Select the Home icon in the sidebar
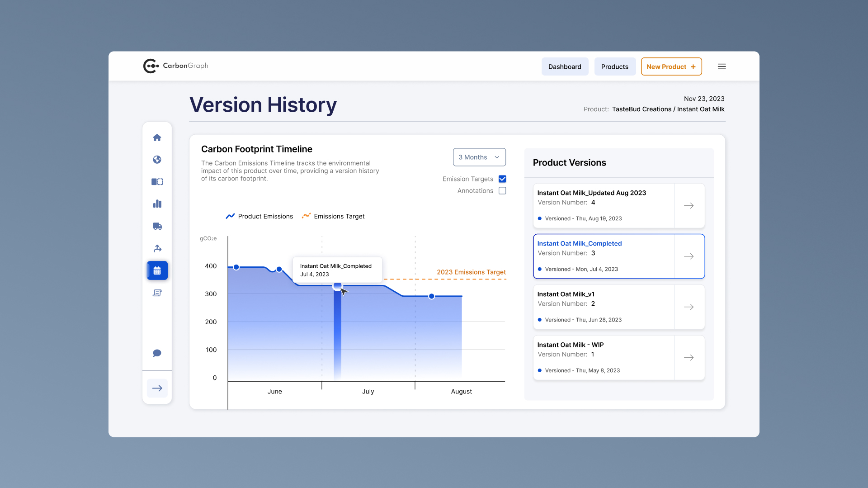 157,137
